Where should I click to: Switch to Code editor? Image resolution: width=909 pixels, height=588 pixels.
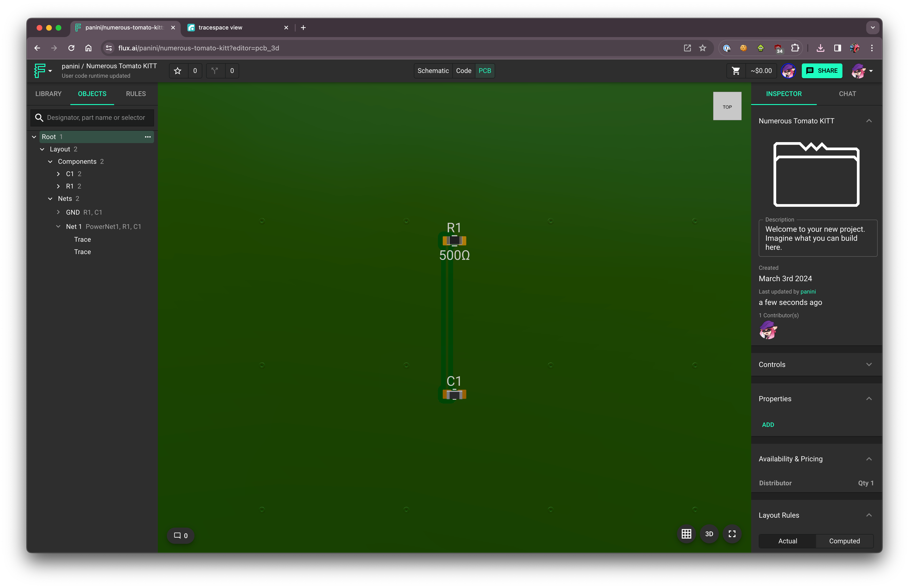pos(464,71)
